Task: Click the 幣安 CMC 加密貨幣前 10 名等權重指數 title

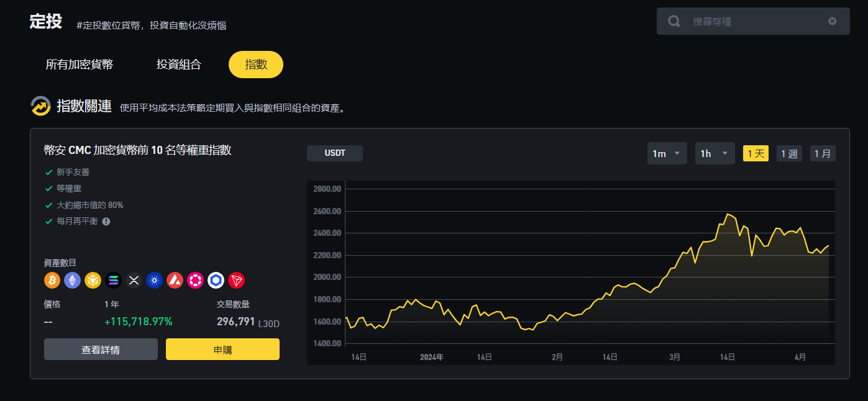Action: point(138,150)
